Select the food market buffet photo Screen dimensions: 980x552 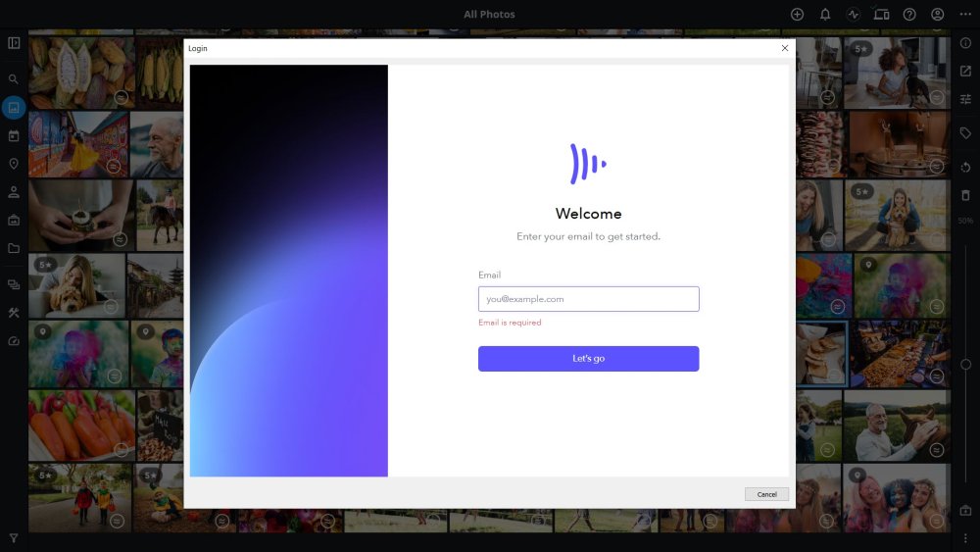coord(900,354)
